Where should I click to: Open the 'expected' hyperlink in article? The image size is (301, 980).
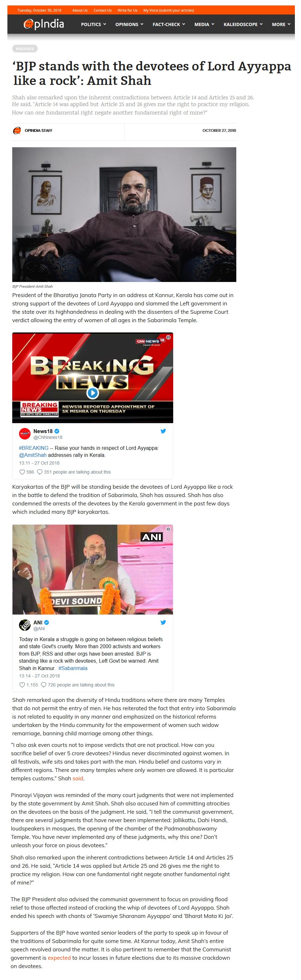point(59,957)
